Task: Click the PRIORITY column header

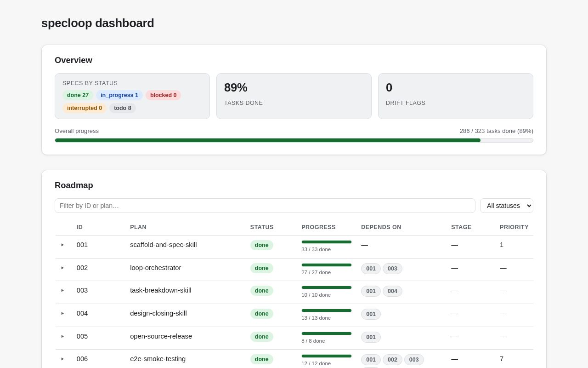Action: click(x=514, y=227)
